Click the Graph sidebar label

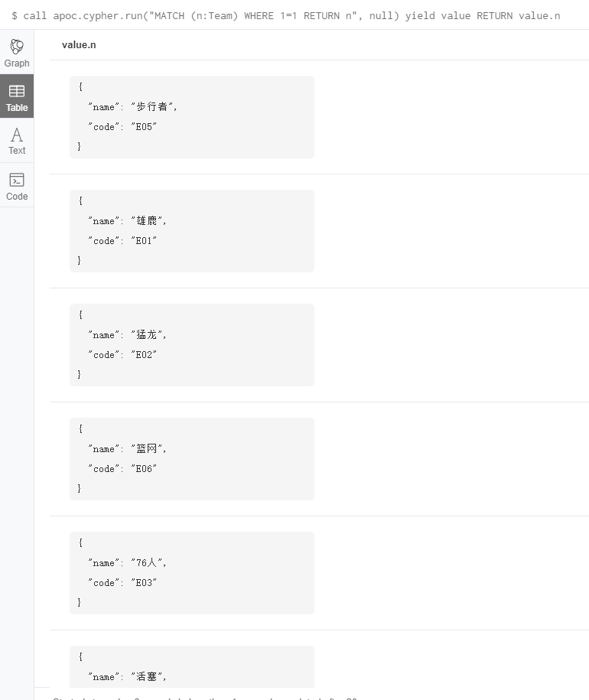[16, 63]
